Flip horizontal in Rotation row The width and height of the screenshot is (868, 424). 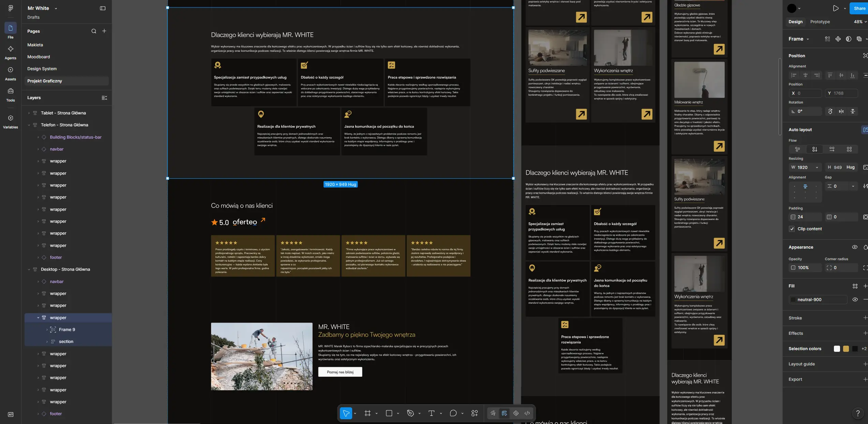click(x=841, y=111)
